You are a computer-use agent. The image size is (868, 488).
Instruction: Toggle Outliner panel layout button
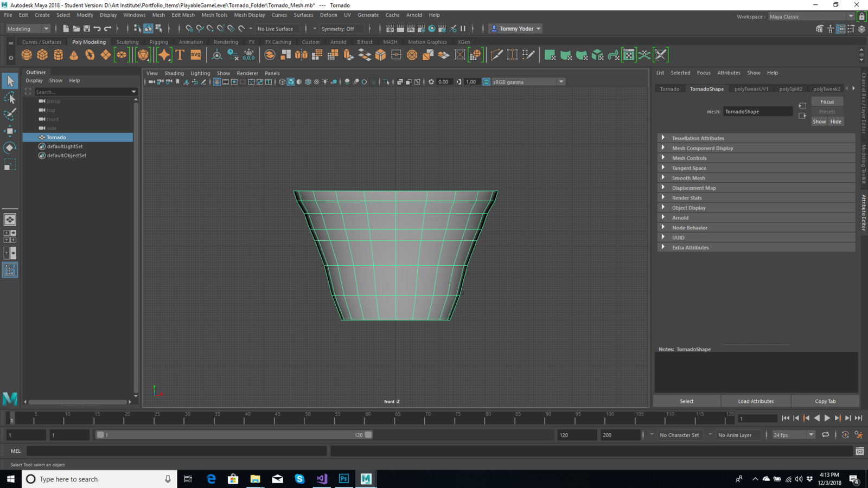pos(10,270)
